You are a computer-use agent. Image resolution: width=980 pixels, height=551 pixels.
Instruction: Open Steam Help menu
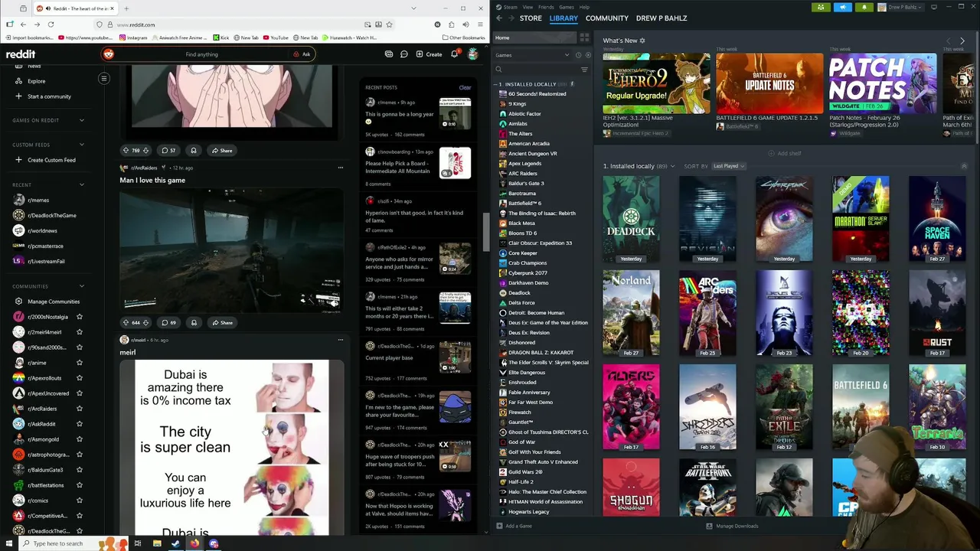click(584, 7)
